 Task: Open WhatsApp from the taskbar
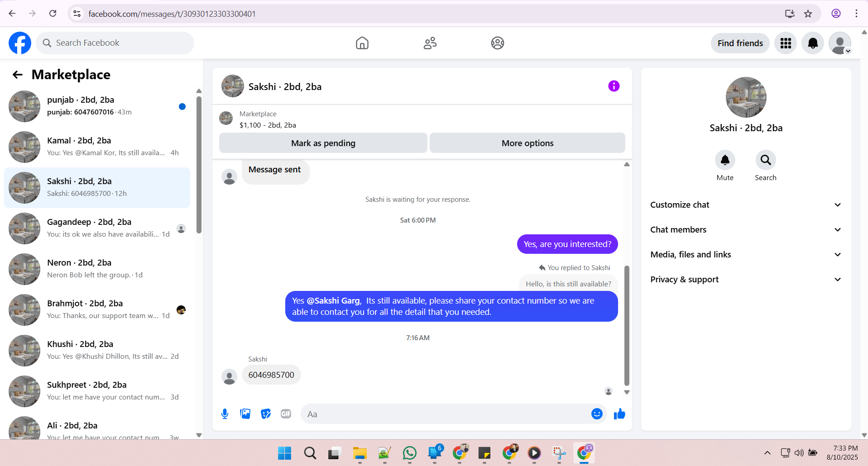[x=409, y=453]
